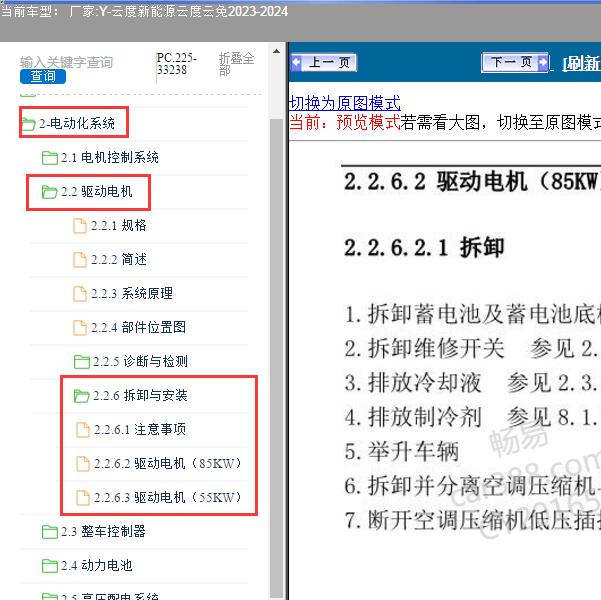601x600 pixels.
Task: Open the 切换为原图模式 link
Action: [345, 103]
